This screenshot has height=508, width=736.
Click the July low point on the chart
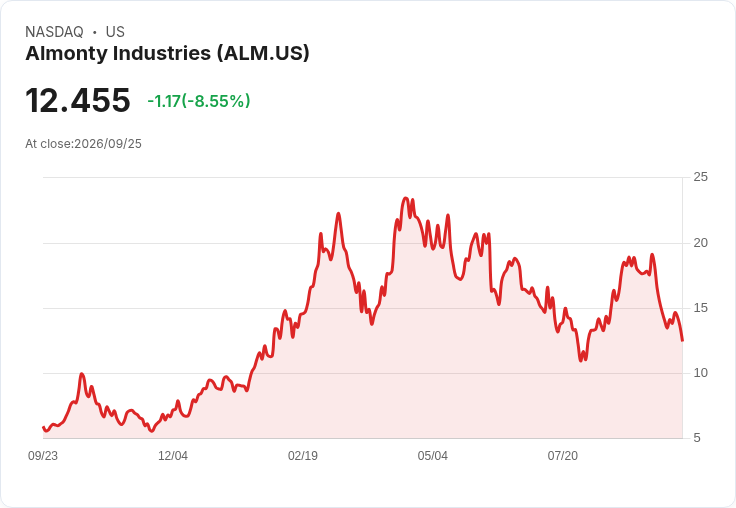click(x=581, y=361)
